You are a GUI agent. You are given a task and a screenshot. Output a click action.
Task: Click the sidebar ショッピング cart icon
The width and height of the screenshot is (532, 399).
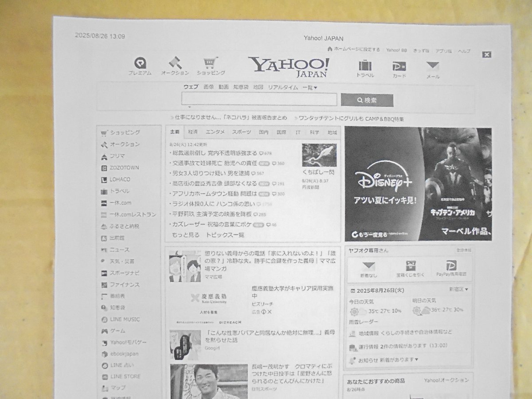pos(104,133)
